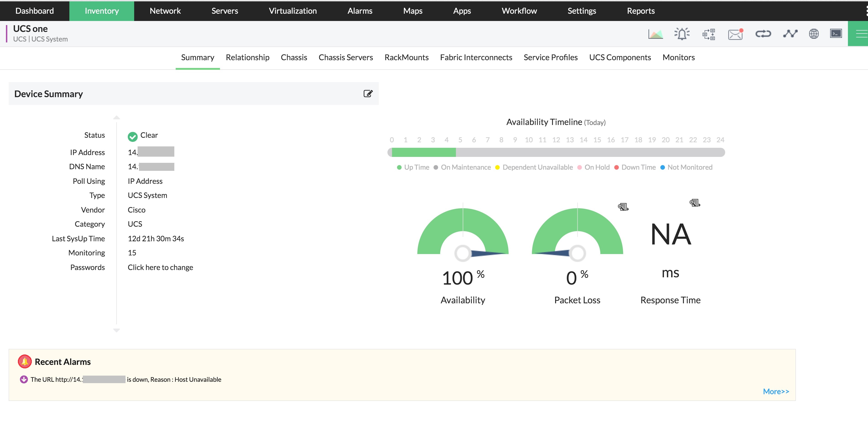
Task: Open the terminal console icon
Action: (836, 34)
